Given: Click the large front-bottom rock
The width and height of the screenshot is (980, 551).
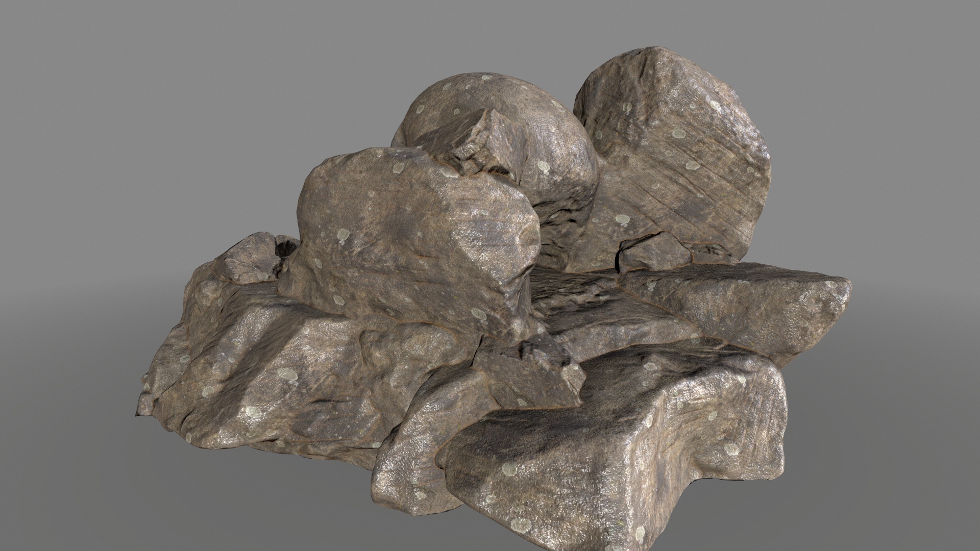Looking at the screenshot, I should coord(587,474).
